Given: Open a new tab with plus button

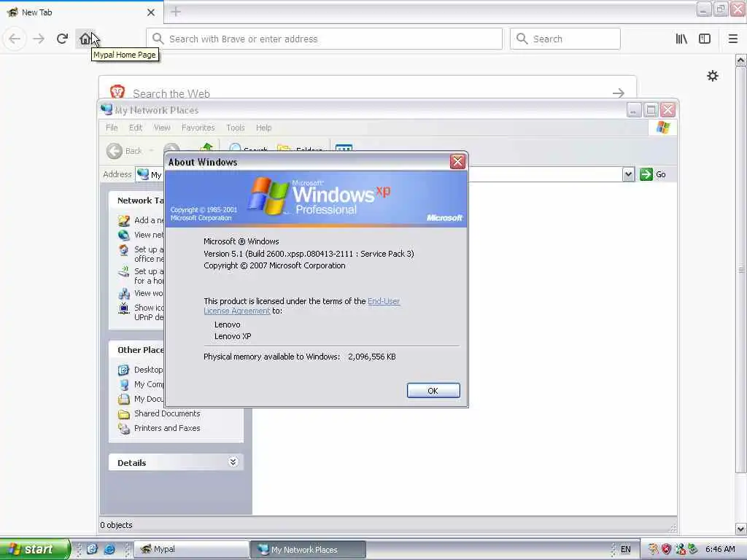Looking at the screenshot, I should click(x=175, y=12).
